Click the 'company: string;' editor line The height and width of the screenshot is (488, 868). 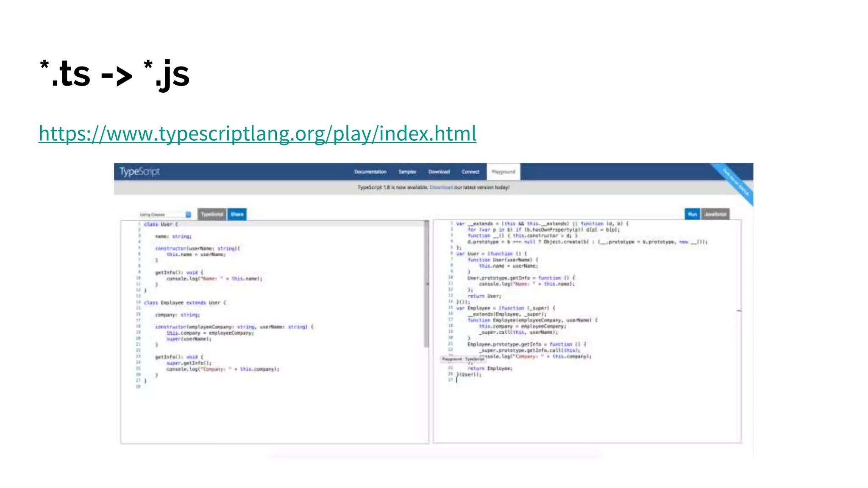click(177, 315)
